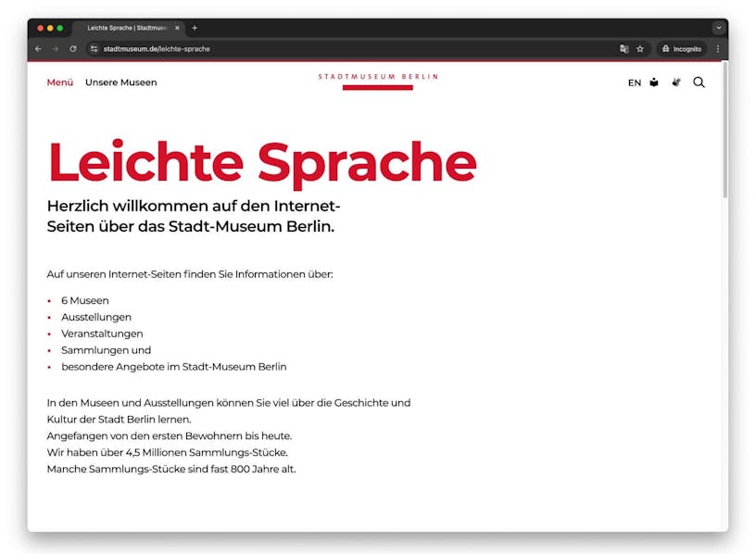Open site search with the magnifier icon
756x554 pixels.
point(699,82)
